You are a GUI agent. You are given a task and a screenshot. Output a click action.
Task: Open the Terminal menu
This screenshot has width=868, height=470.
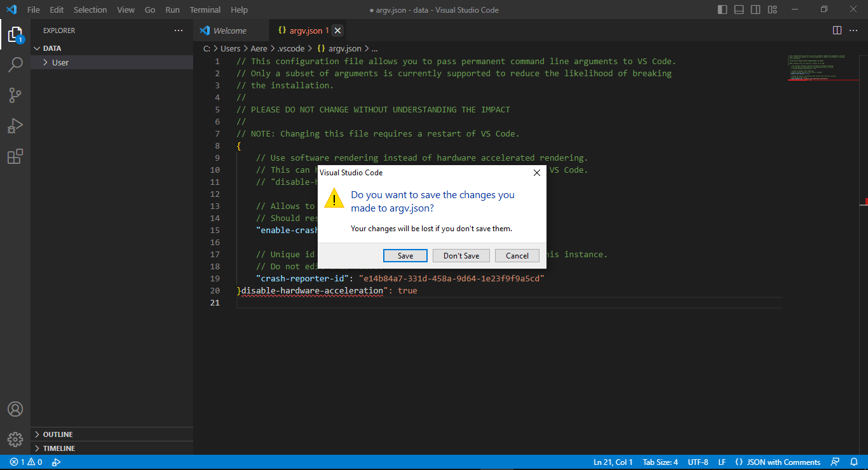(x=205, y=10)
